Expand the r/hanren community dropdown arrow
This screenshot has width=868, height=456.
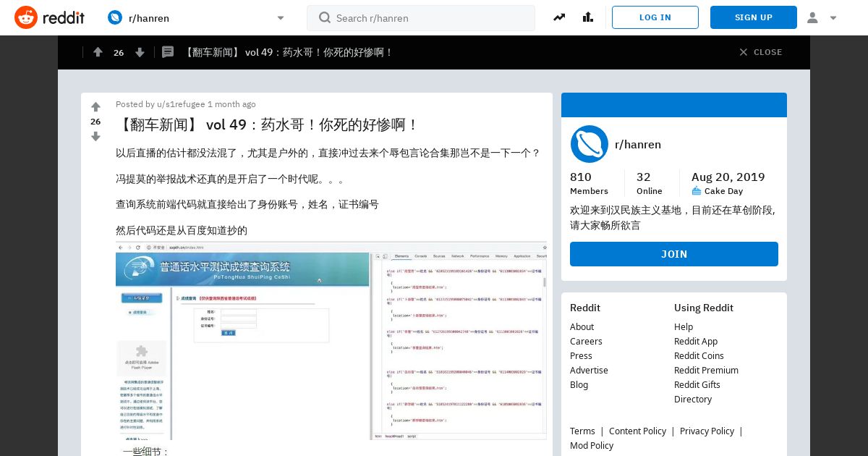click(281, 18)
